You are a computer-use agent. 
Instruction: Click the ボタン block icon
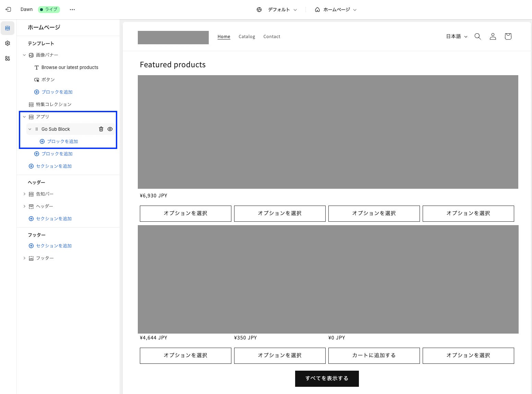click(x=37, y=80)
